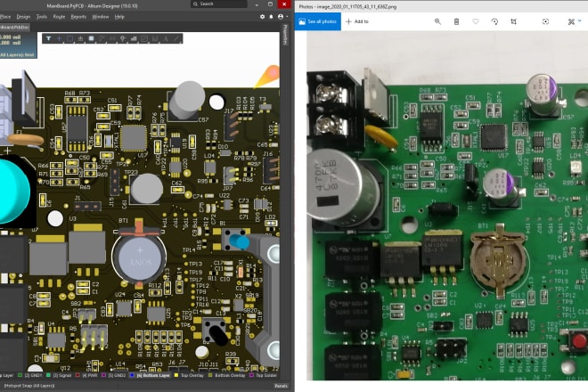Activate the interactive routing tool icon
This screenshot has width=588, height=392.
[x=102, y=38]
